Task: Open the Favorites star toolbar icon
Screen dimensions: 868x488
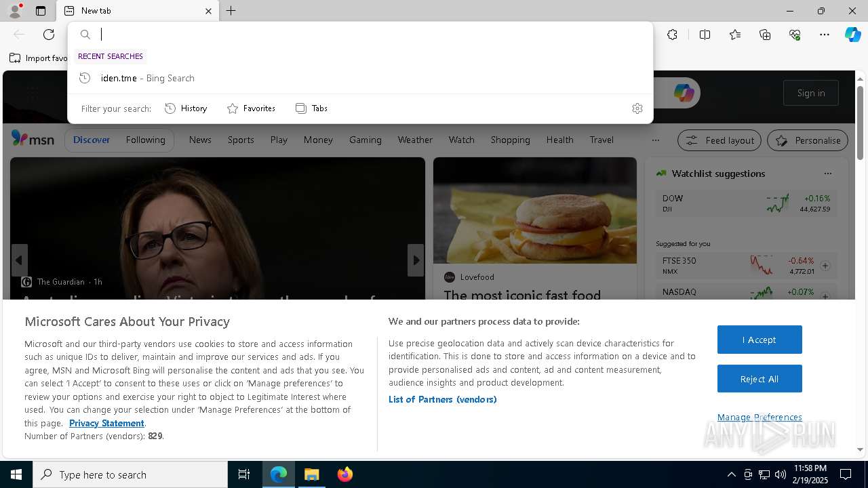Action: pos(735,35)
